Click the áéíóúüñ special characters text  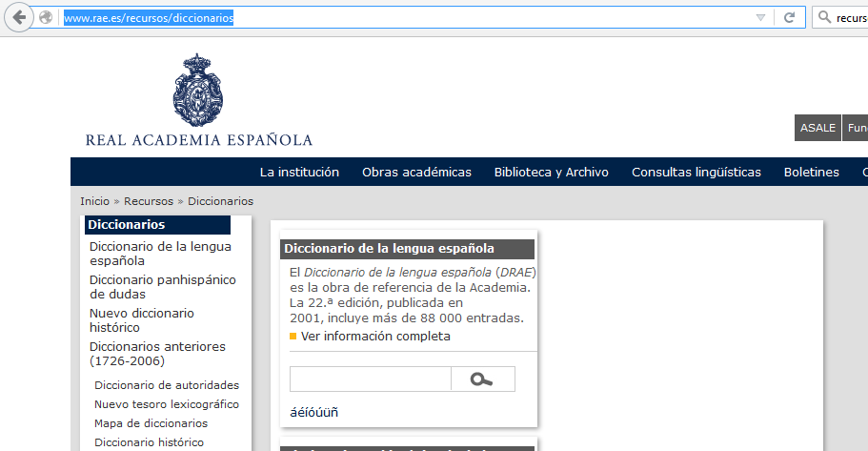tap(313, 412)
